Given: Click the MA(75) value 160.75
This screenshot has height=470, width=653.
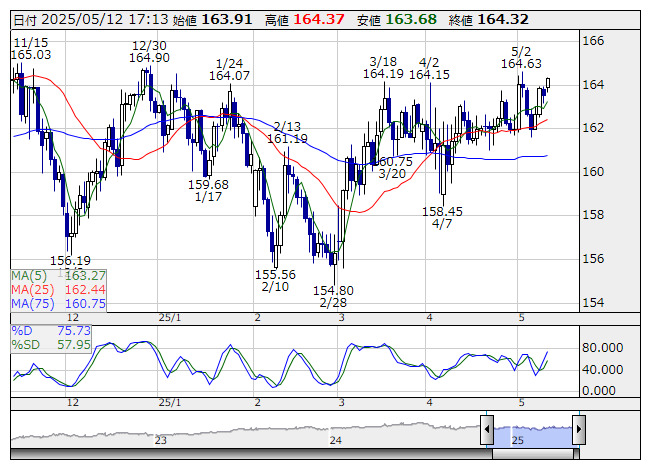Looking at the screenshot, I should point(85,304).
